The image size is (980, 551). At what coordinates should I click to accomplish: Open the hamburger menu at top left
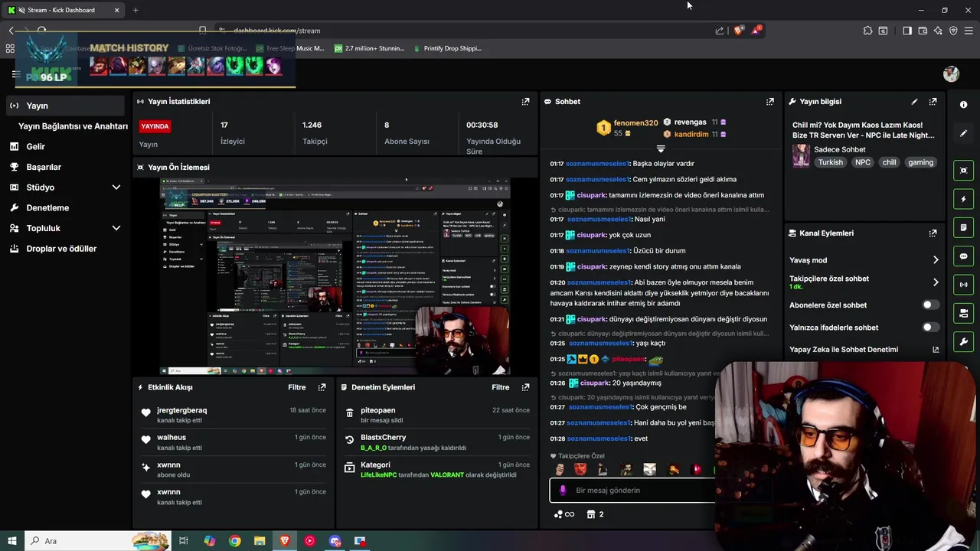pyautogui.click(x=16, y=74)
